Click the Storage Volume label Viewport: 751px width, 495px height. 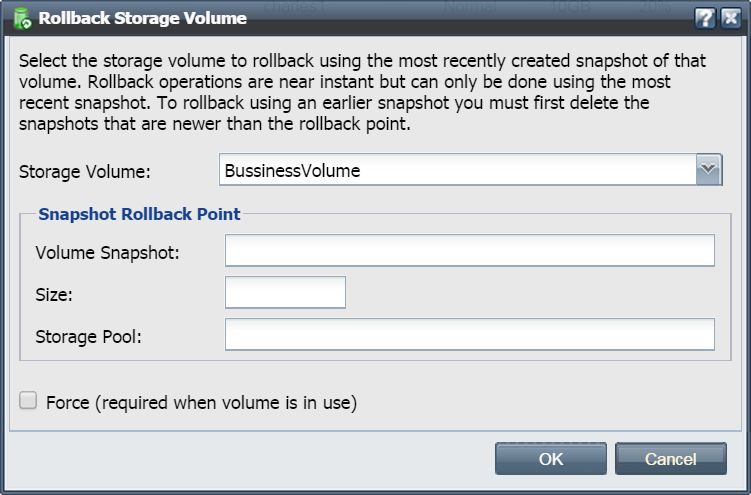(85, 171)
